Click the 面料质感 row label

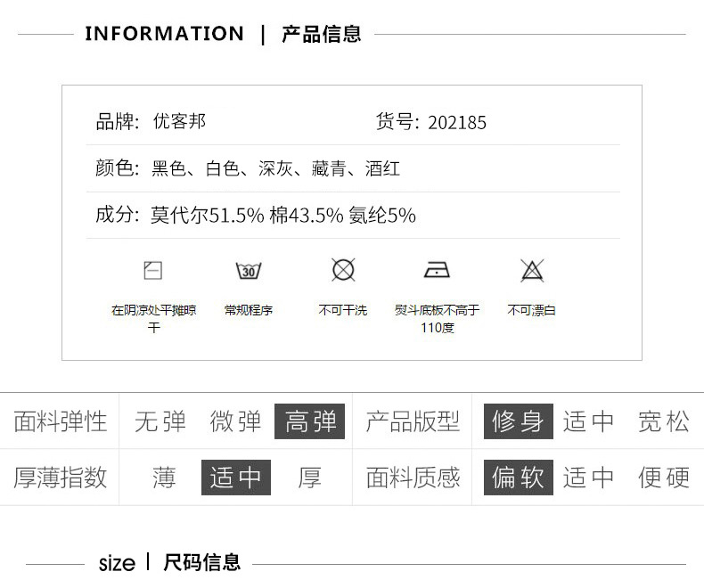click(x=413, y=478)
